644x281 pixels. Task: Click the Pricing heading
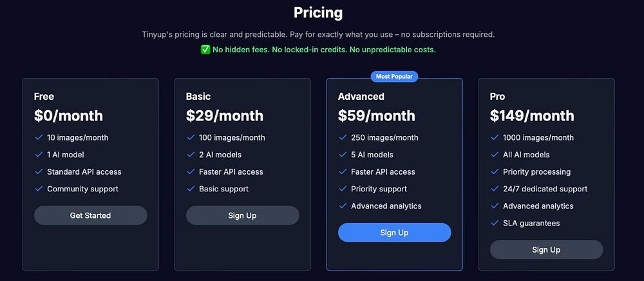tap(318, 13)
